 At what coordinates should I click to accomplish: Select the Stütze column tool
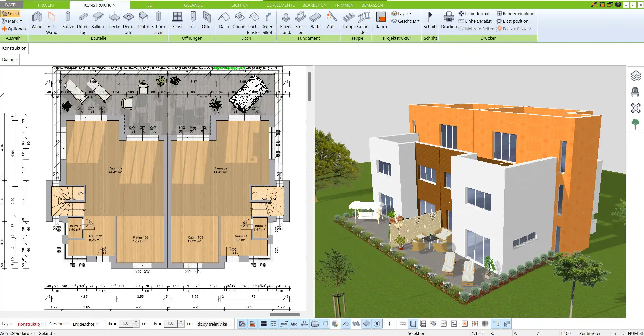point(68,20)
